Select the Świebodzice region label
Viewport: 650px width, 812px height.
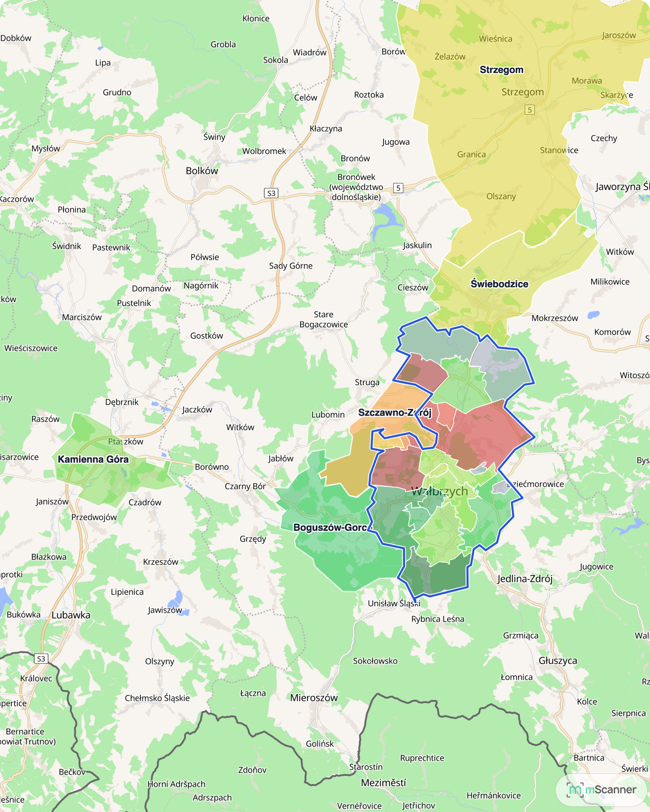coord(499,284)
